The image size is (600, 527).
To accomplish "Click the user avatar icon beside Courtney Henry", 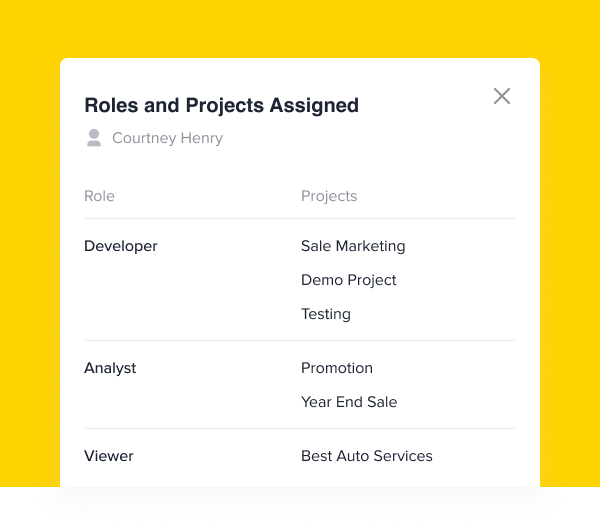I will (94, 138).
